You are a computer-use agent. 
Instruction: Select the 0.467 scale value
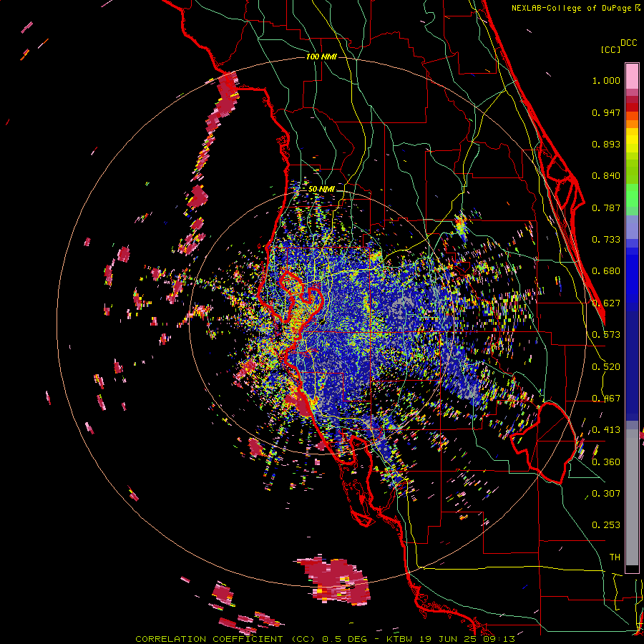pyautogui.click(x=606, y=399)
